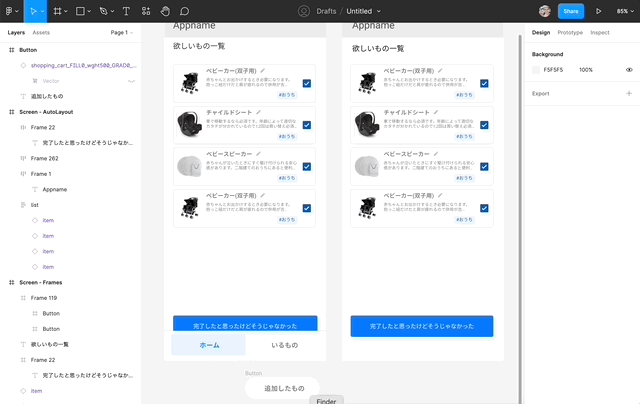The width and height of the screenshot is (640, 404).
Task: Click the auto layout icon beside list layer
Action: 23,205
